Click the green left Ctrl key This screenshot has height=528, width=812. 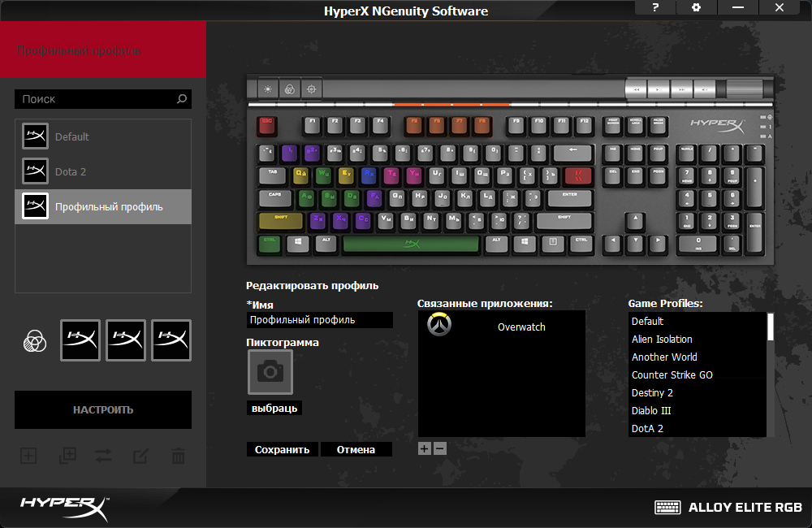coord(270,244)
